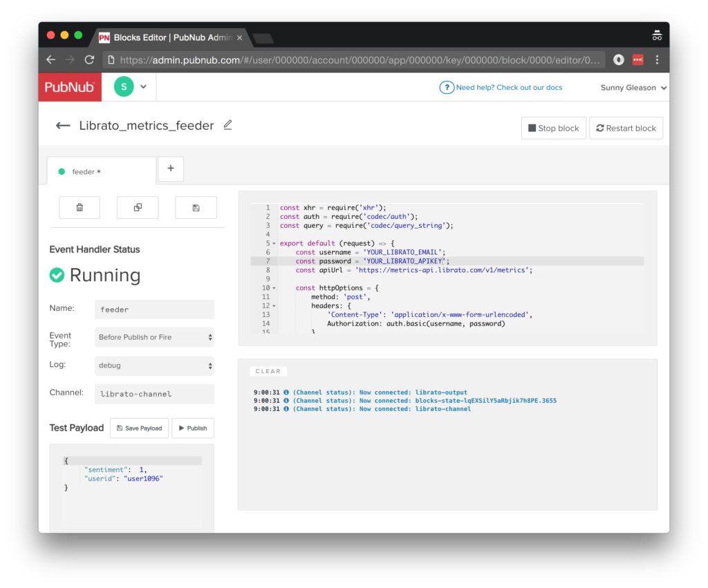Collapse code fold arrow at line 5
708x588 pixels.
274,244
